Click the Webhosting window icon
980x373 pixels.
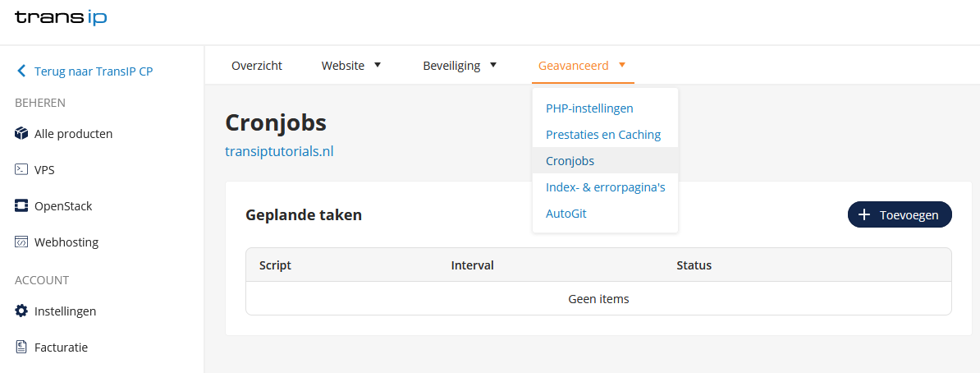tap(21, 242)
